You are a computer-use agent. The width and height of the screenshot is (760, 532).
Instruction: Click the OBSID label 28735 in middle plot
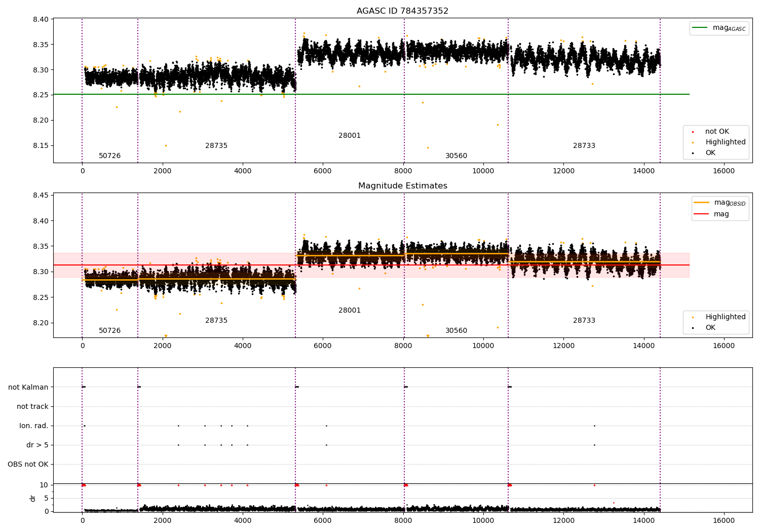(216, 320)
